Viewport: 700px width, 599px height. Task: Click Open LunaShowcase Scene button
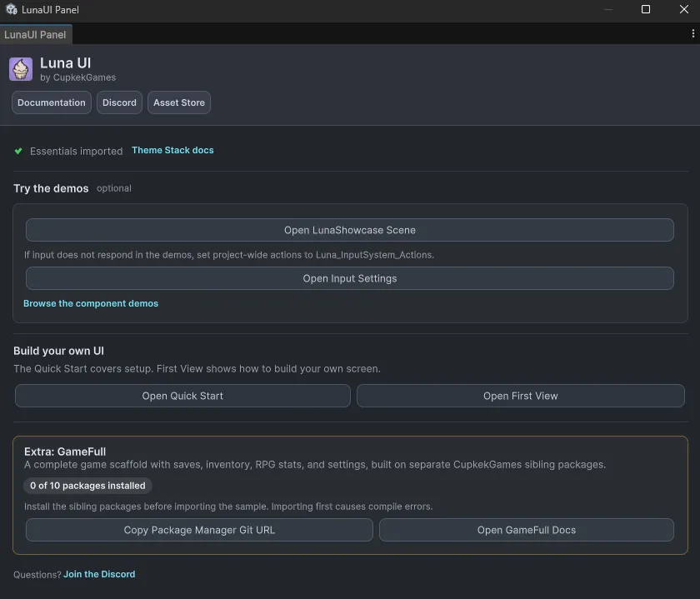point(349,230)
